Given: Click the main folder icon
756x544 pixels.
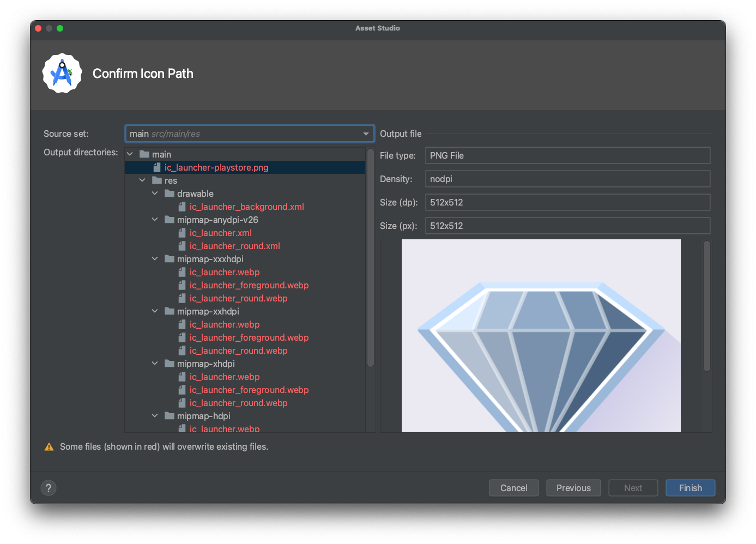Looking at the screenshot, I should (144, 154).
